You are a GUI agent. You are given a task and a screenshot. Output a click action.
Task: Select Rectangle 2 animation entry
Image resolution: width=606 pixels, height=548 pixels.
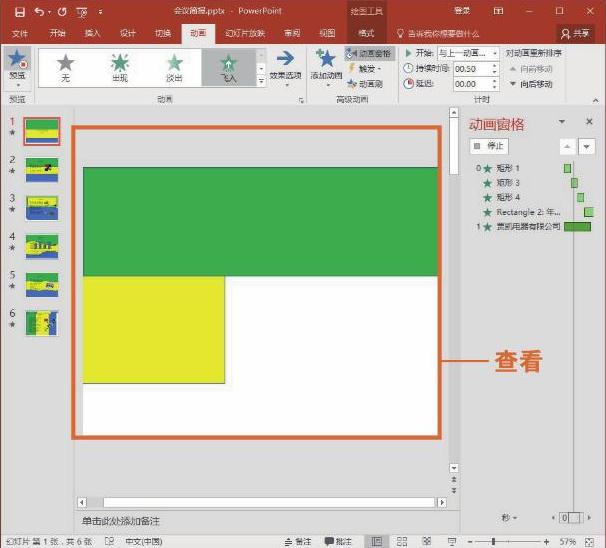click(533, 212)
